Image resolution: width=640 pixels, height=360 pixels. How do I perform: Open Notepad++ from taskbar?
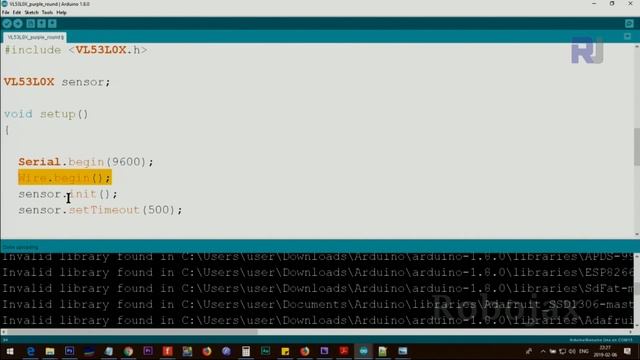tap(383, 351)
